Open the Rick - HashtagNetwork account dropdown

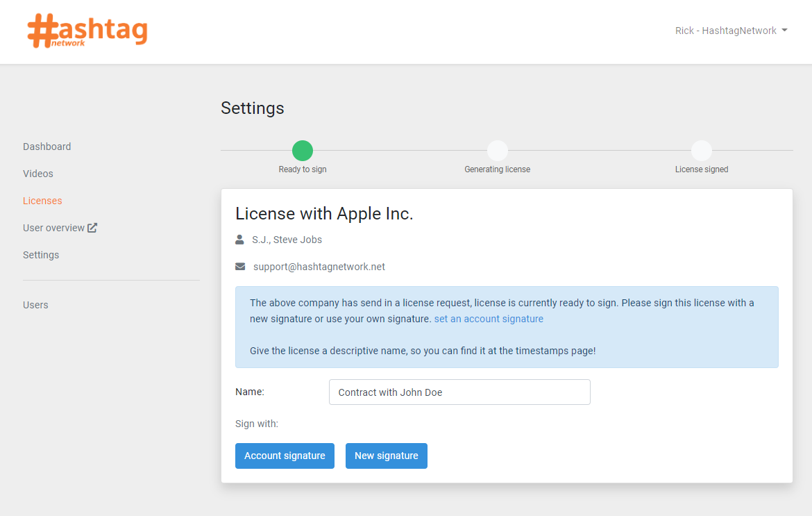pyautogui.click(x=731, y=31)
